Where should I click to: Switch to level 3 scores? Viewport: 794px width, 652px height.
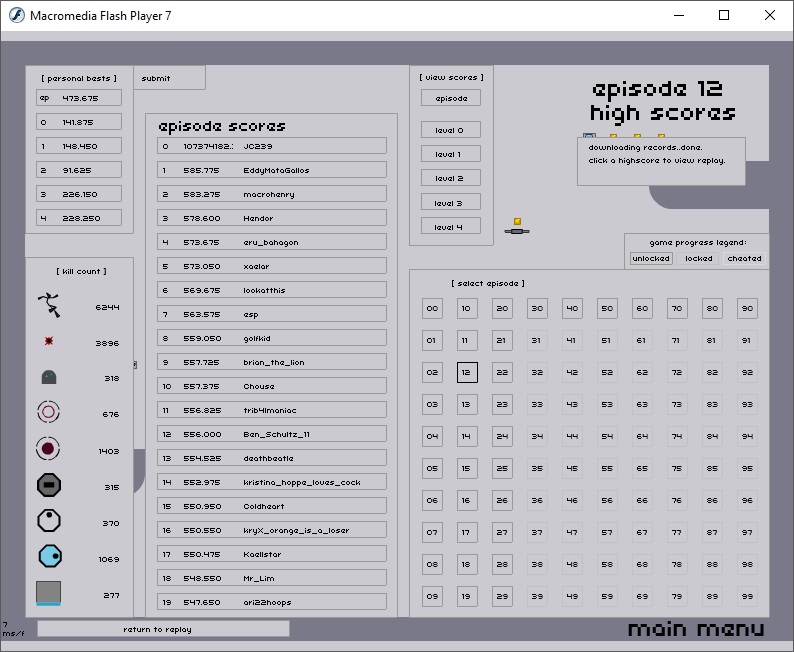pos(450,203)
